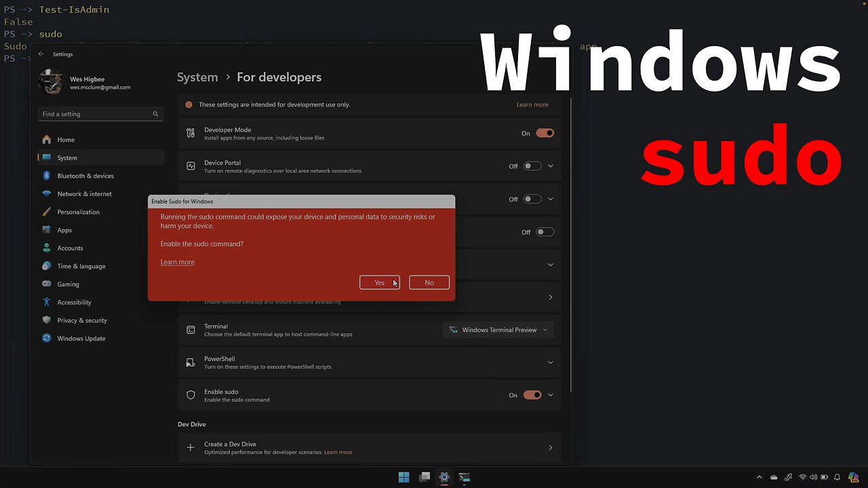Expand the Enable sudo options chevron

pyautogui.click(x=551, y=395)
